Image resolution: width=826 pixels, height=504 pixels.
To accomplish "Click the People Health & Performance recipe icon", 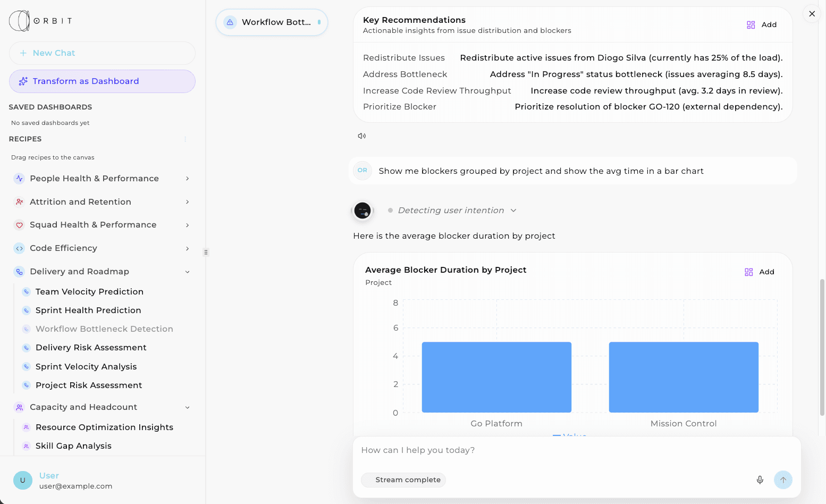I will [x=19, y=178].
